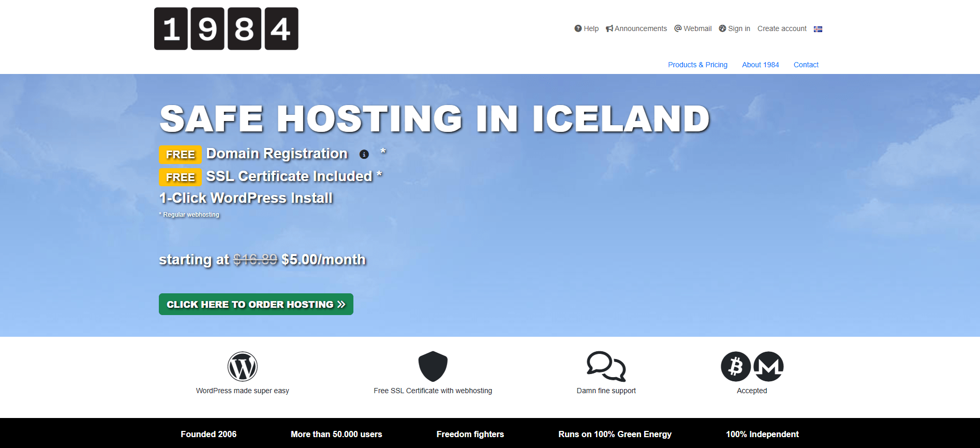Click the 1984 logo
Viewport: 980px width, 448px height.
point(226,29)
